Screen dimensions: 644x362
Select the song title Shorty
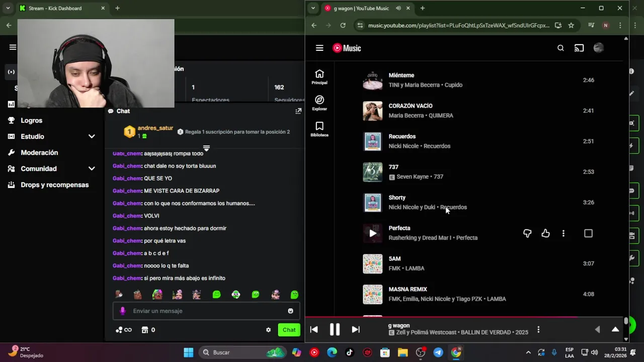[x=397, y=198]
